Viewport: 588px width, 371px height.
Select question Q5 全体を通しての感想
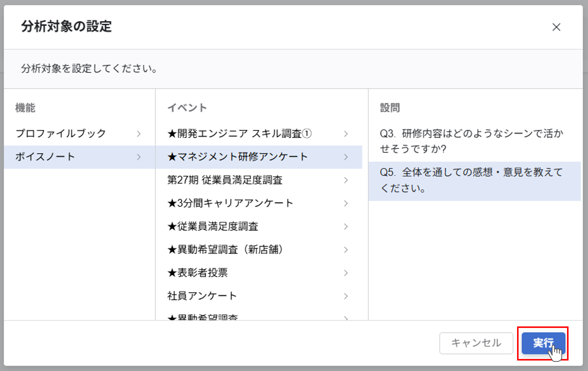(x=471, y=180)
